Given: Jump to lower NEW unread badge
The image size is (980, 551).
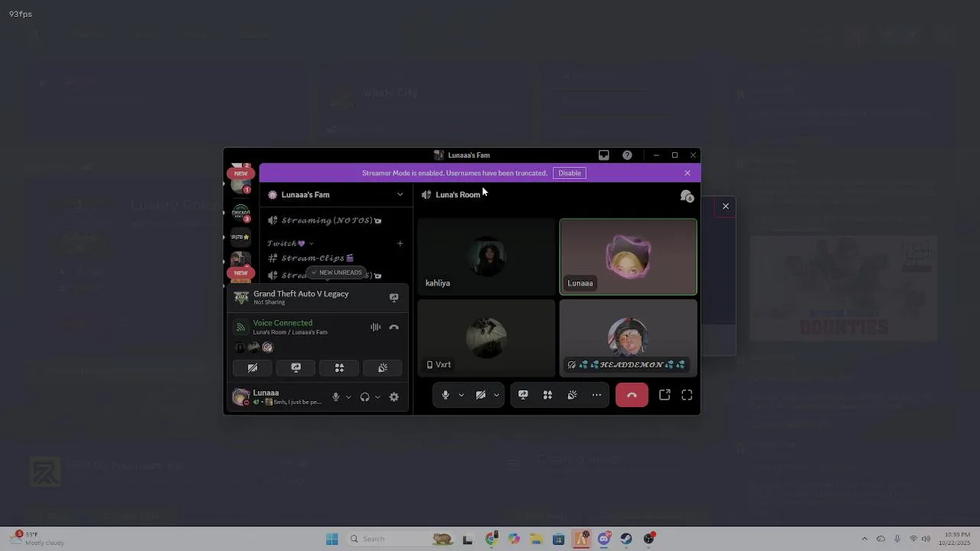Looking at the screenshot, I should point(240,272).
